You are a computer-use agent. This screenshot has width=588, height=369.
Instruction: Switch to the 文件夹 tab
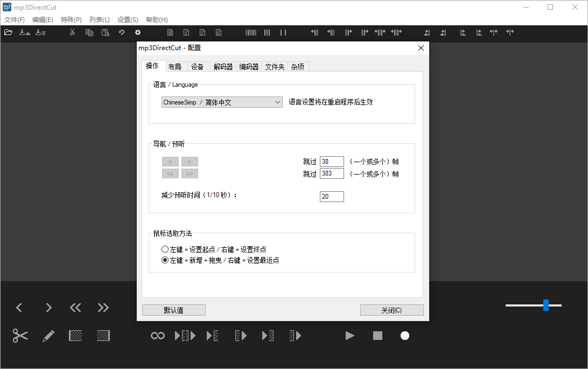click(x=275, y=67)
